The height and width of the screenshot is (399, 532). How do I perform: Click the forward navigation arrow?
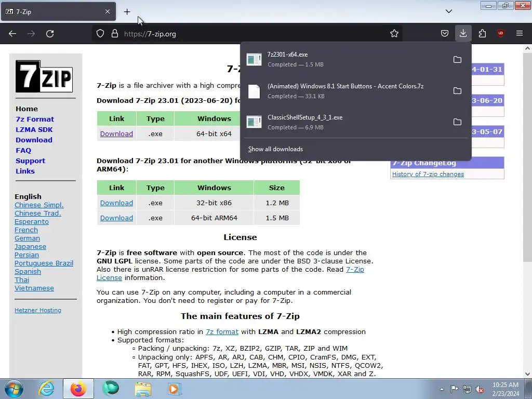click(31, 34)
